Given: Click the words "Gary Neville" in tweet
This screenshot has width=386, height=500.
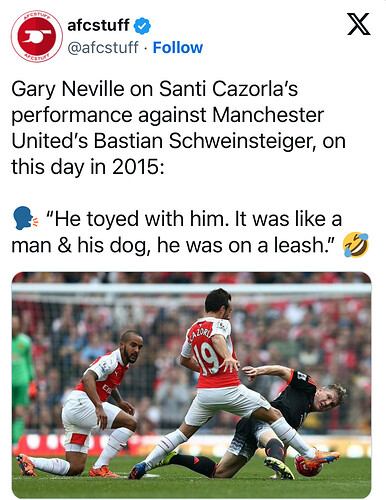Looking at the screenshot, I should 68,89.
